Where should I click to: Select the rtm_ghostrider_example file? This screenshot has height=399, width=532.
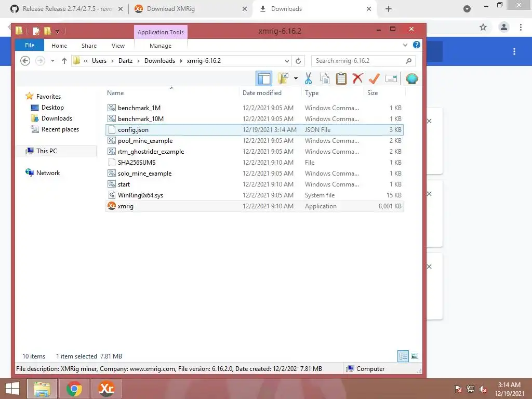[x=255, y=151]
